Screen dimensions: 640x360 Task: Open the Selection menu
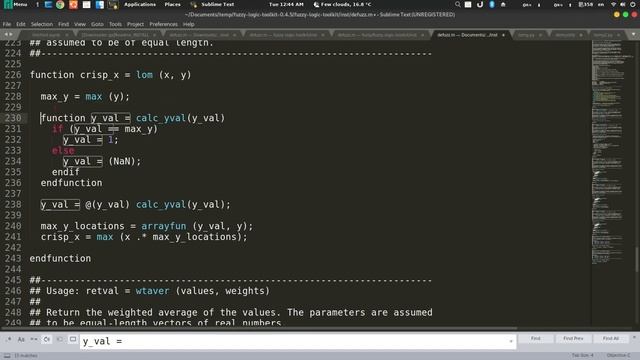[x=42, y=24]
